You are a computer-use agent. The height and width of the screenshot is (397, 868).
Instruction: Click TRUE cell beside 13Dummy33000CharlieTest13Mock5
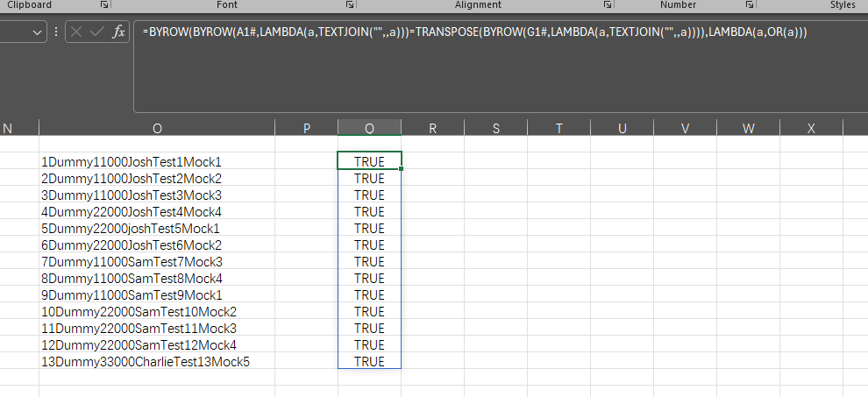369,361
